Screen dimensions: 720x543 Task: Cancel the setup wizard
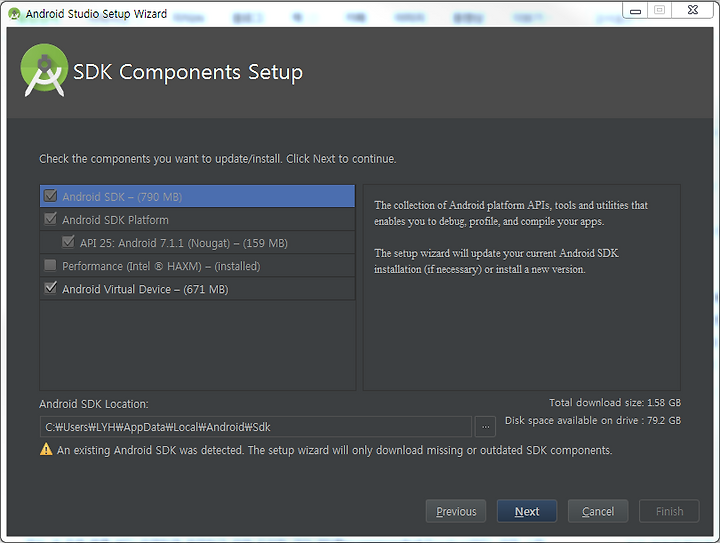click(598, 511)
